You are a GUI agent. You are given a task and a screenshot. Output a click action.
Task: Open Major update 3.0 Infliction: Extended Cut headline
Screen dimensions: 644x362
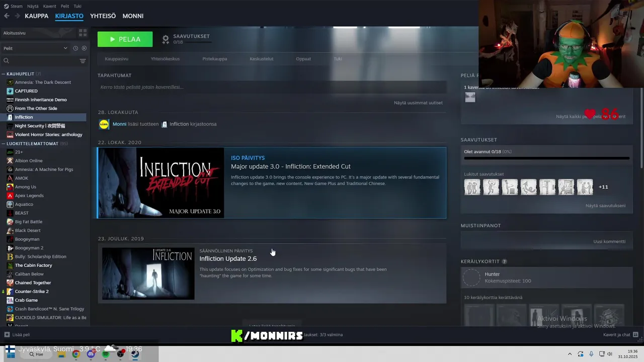(x=291, y=166)
